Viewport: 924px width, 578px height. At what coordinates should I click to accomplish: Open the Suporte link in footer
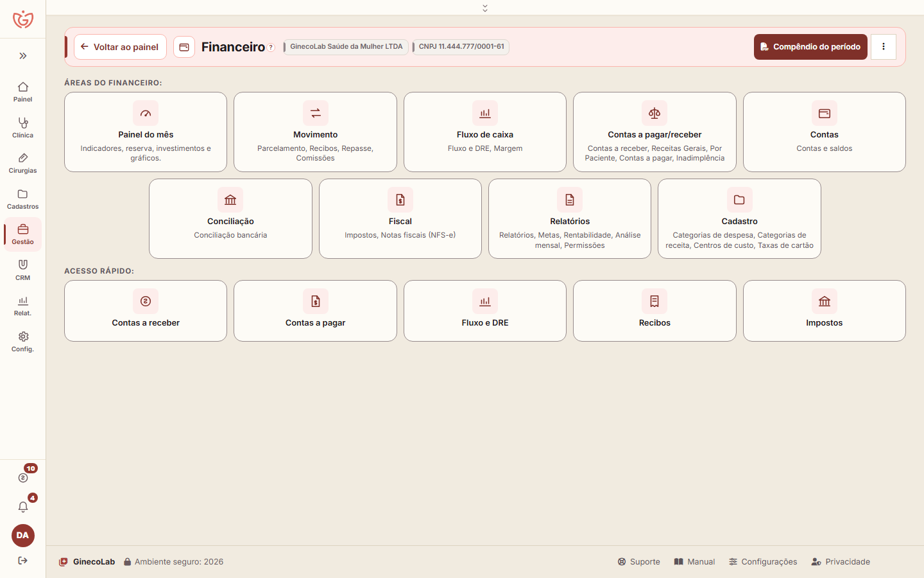point(638,562)
